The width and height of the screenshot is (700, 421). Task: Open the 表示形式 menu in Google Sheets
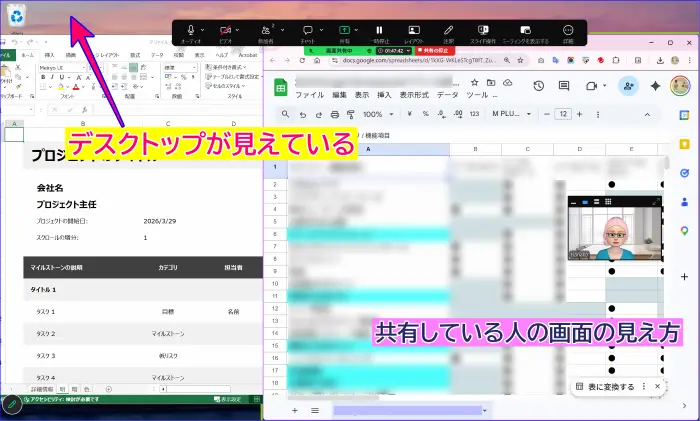click(414, 95)
